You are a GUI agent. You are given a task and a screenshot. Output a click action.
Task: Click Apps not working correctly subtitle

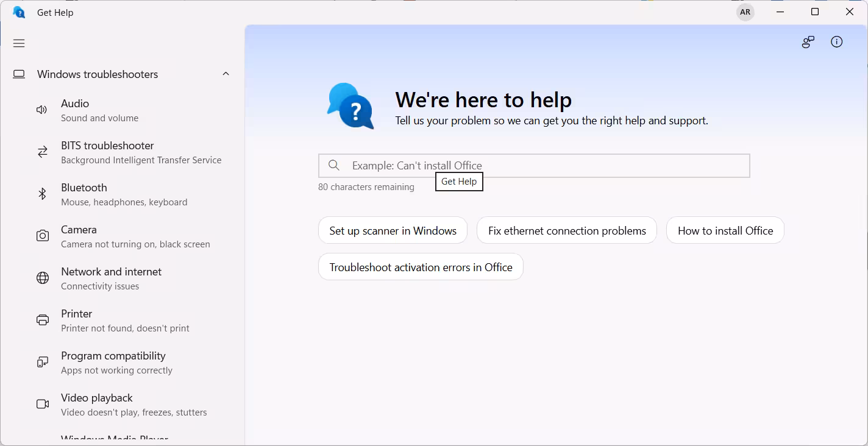coord(116,370)
